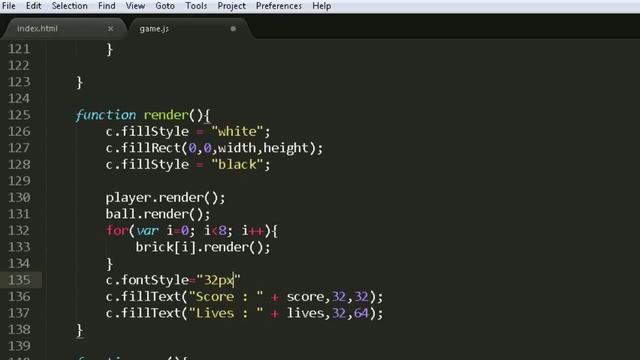Click unsaved dot on game.js tab
This screenshot has height=360, width=640.
pos(233,29)
